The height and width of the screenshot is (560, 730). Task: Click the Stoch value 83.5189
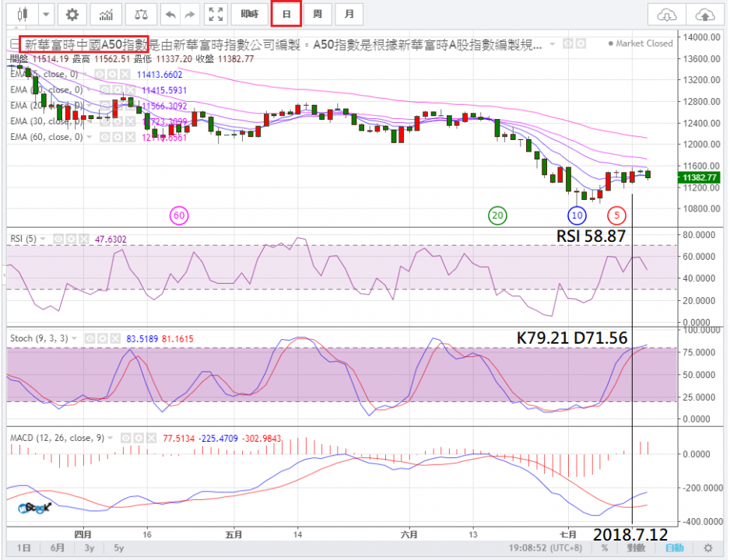[x=142, y=339]
